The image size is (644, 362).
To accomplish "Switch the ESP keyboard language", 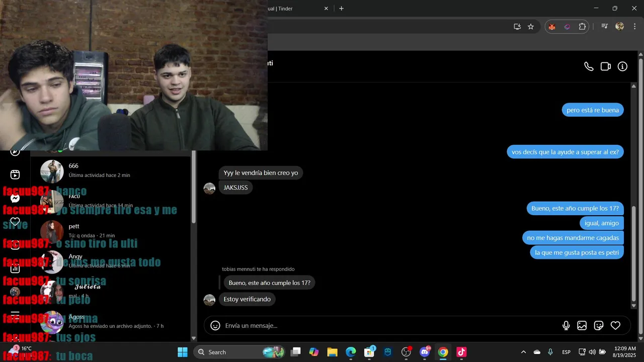I will click(566, 352).
